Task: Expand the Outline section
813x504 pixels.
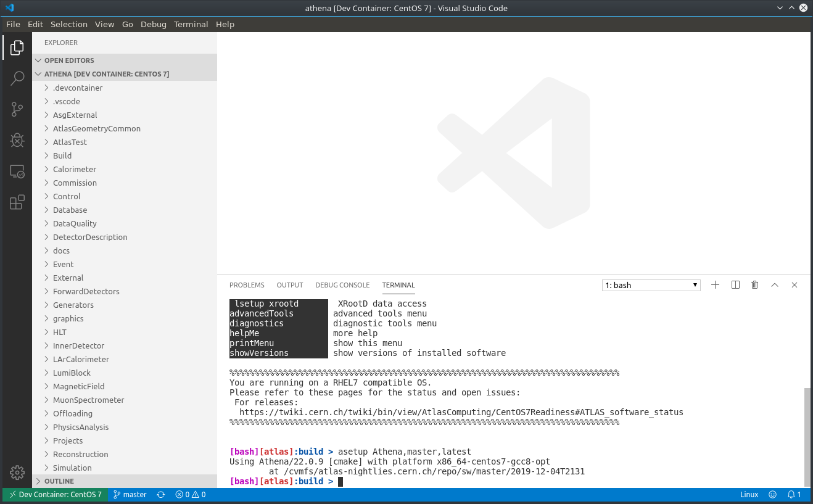Action: (125, 481)
